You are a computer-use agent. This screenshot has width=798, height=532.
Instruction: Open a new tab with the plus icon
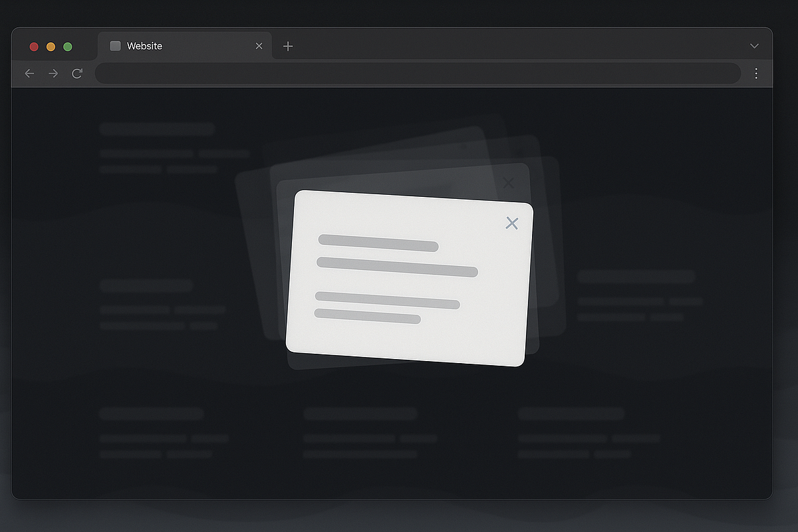click(x=287, y=46)
